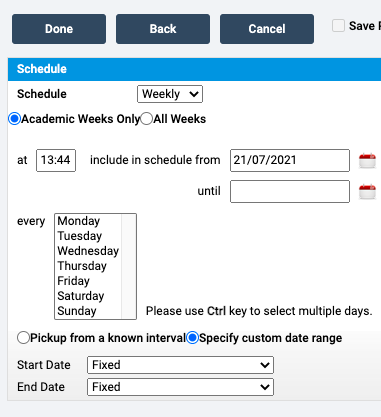The height and width of the screenshot is (417, 381).
Task: Open calendar picker for until date
Action: pyautogui.click(x=367, y=192)
